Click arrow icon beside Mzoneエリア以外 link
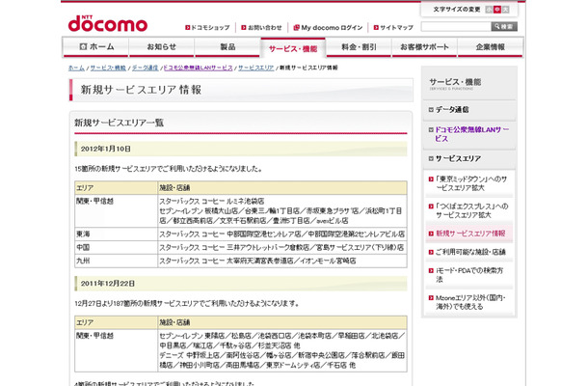The height and width of the screenshot is (386, 588). tap(431, 298)
